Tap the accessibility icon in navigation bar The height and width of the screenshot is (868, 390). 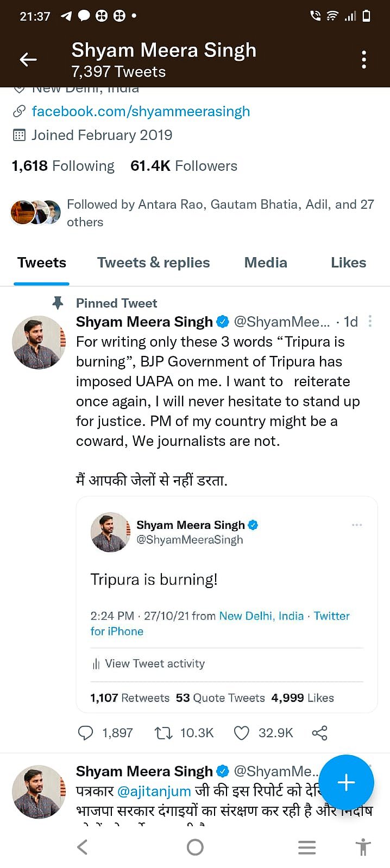click(362, 847)
